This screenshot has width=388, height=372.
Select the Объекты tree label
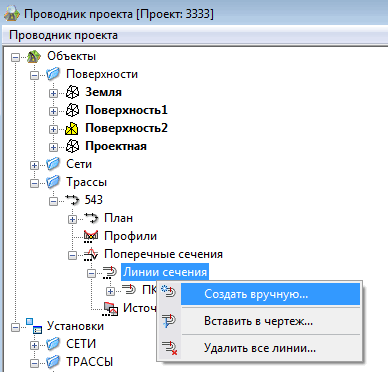71,56
